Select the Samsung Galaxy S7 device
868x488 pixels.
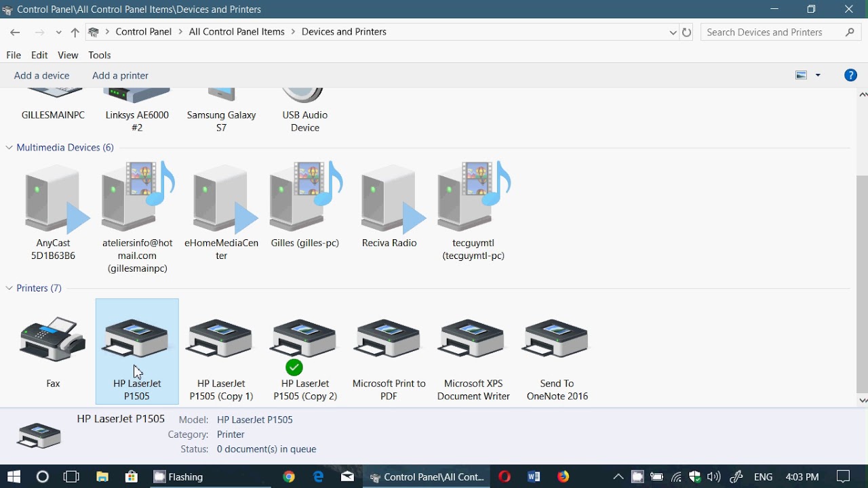point(221,110)
